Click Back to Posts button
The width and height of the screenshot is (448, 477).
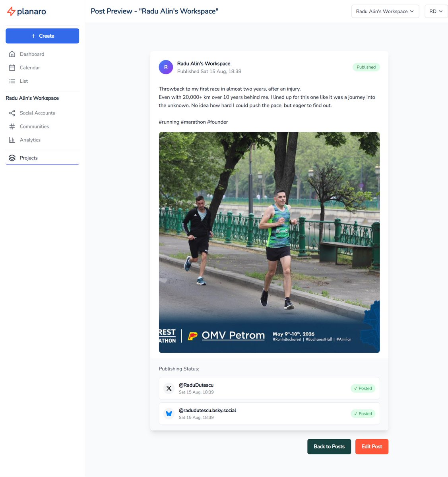pos(329,446)
